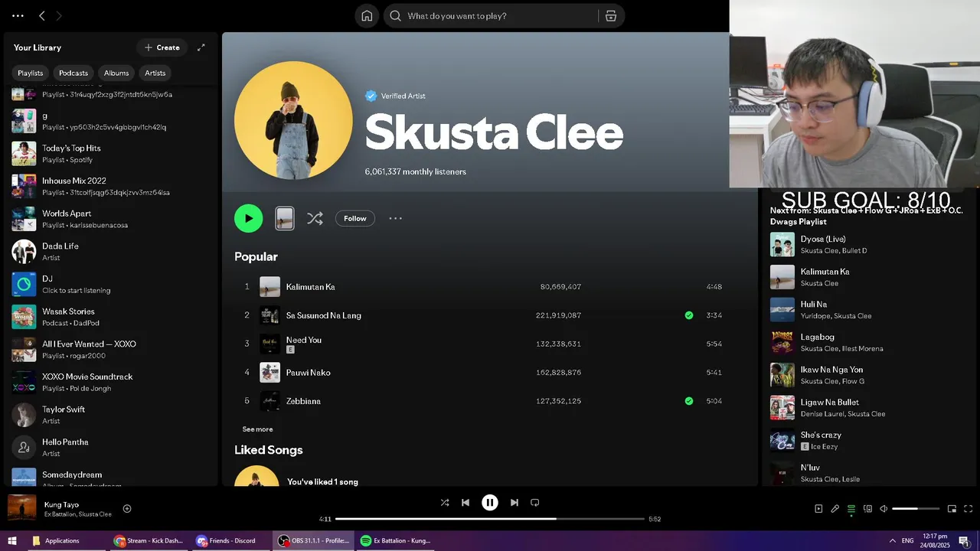Viewport: 980px width, 551px height.
Task: Click green liked checkmark for Sa Susunod Na Lang
Action: click(x=689, y=315)
